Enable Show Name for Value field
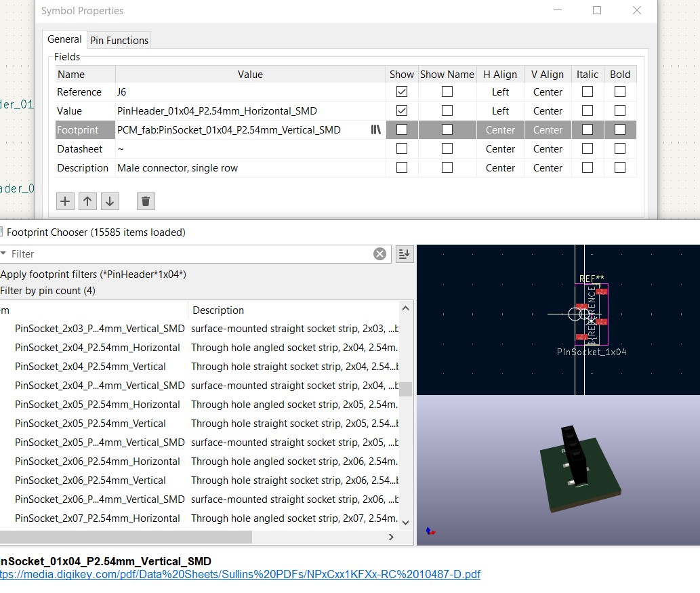The image size is (700, 593). coord(447,110)
